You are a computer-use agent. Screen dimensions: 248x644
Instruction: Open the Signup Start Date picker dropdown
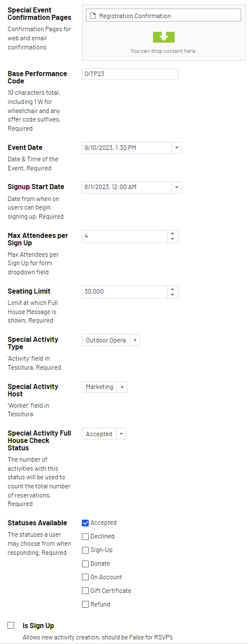(176, 187)
